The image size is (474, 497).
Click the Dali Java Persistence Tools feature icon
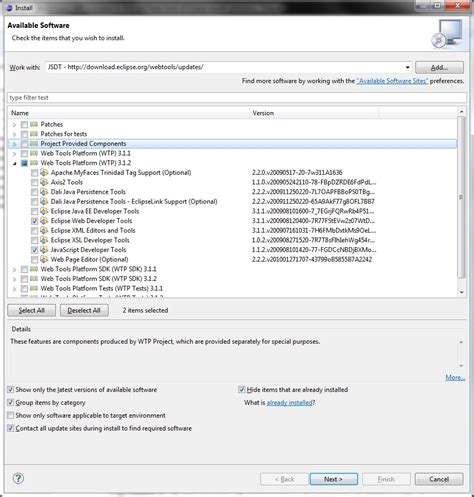[44, 192]
